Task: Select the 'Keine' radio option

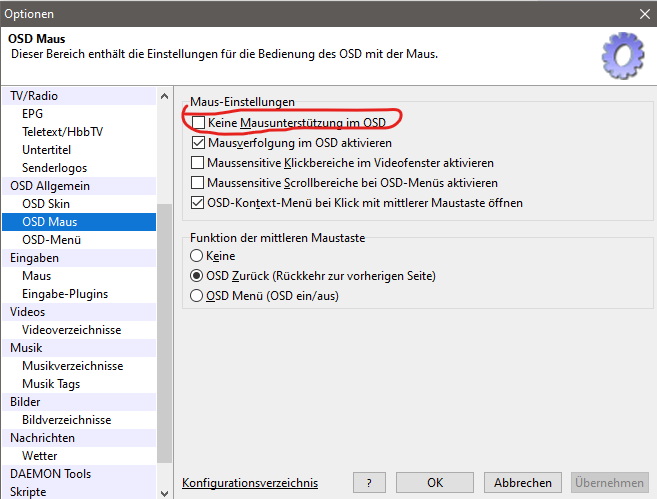Action: tap(197, 256)
